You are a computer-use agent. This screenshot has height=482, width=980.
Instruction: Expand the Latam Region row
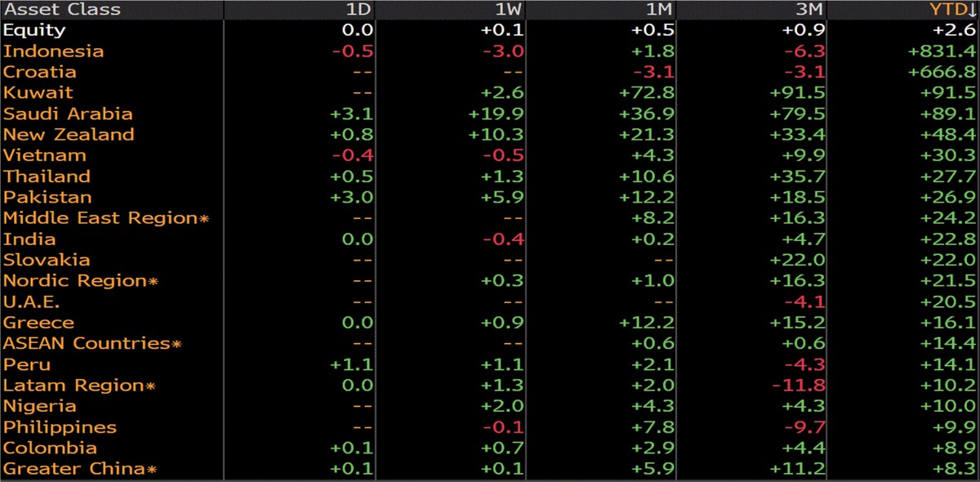tap(79, 386)
